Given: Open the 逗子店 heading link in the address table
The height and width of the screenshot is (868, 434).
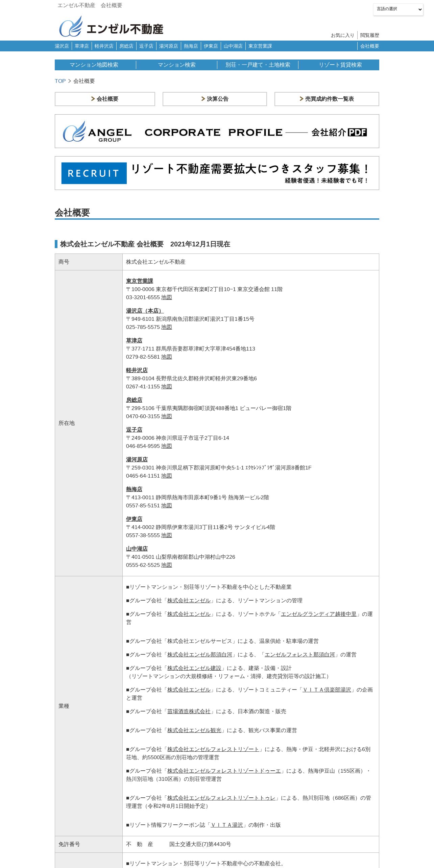Looking at the screenshot, I should tap(134, 430).
